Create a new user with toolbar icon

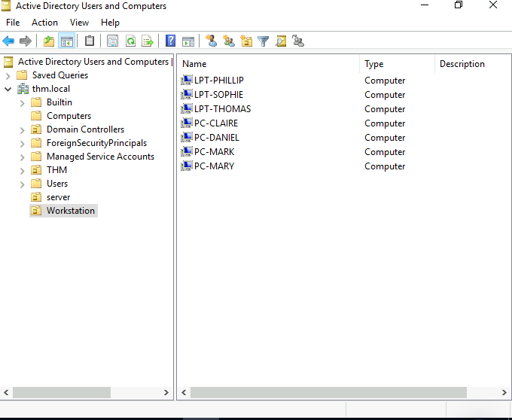pos(212,41)
